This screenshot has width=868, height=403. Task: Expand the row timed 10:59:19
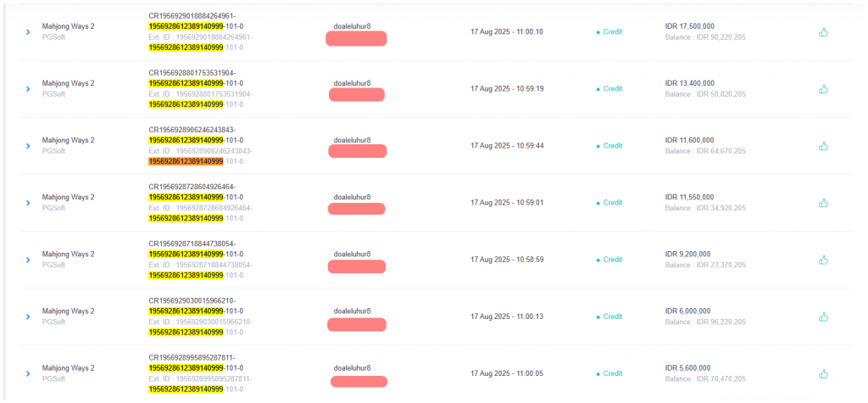28,89
